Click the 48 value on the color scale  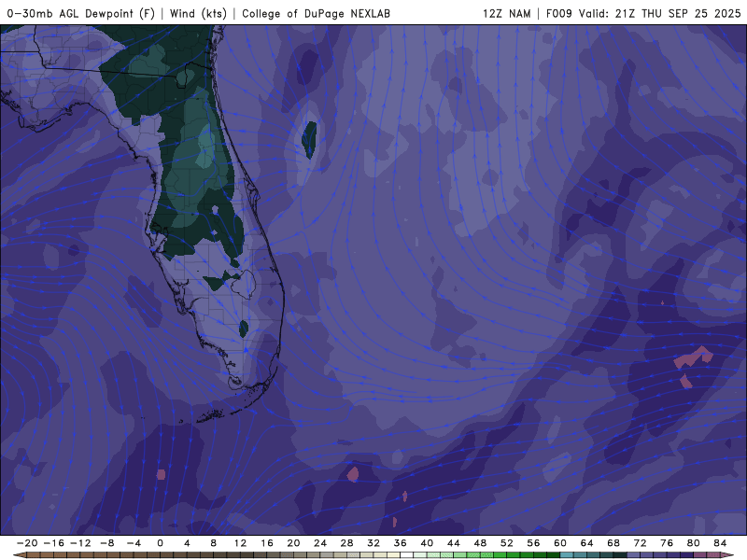click(480, 543)
